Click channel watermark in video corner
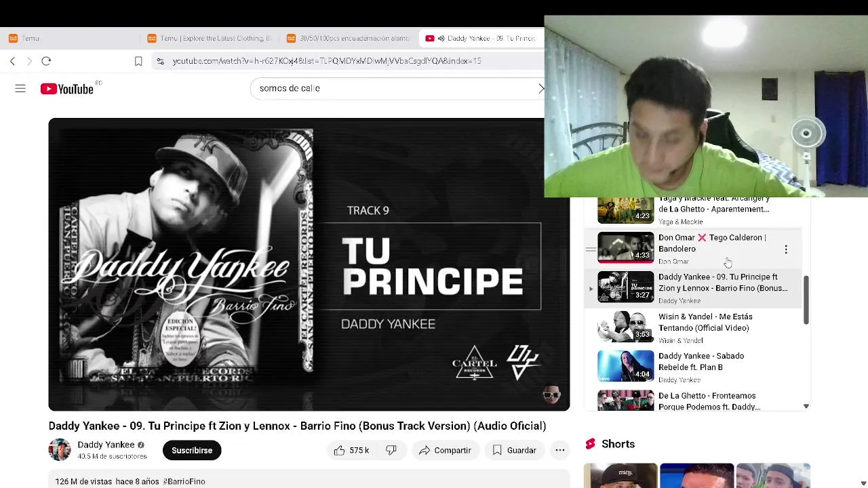This screenshot has width=868, height=488. coord(552,396)
